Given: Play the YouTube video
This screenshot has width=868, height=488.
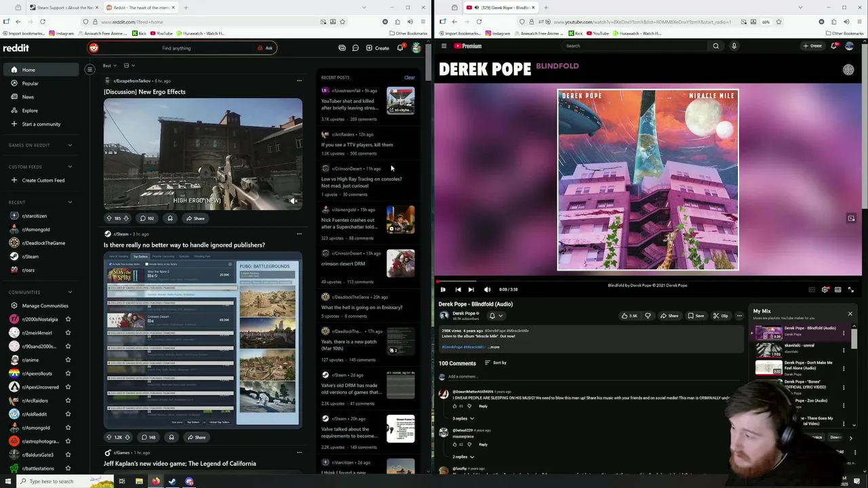Looking at the screenshot, I should [443, 289].
